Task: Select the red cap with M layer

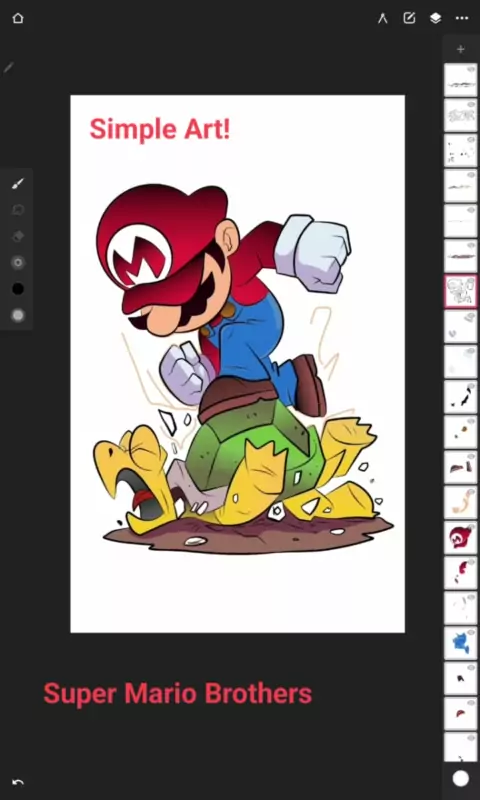Action: pos(461,537)
